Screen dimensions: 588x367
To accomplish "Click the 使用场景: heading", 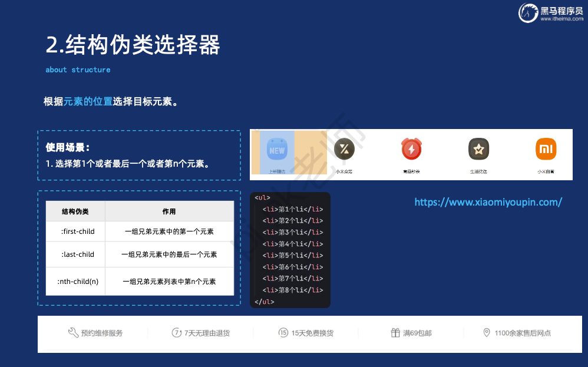I will [68, 147].
